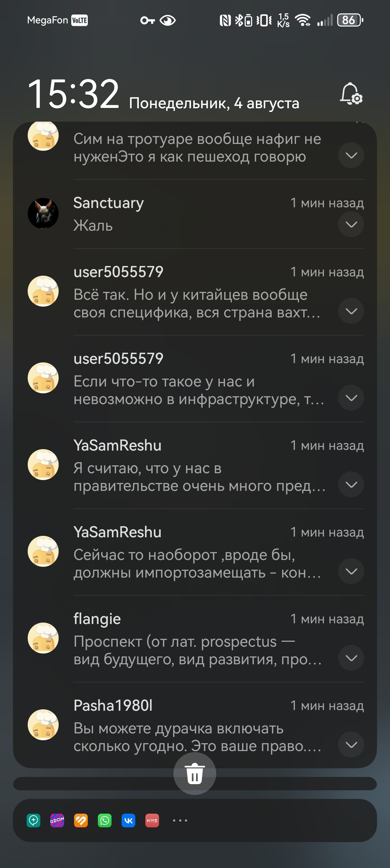This screenshot has height=868, width=390.
Task: Tap the orange heart app icon
Action: click(x=81, y=820)
